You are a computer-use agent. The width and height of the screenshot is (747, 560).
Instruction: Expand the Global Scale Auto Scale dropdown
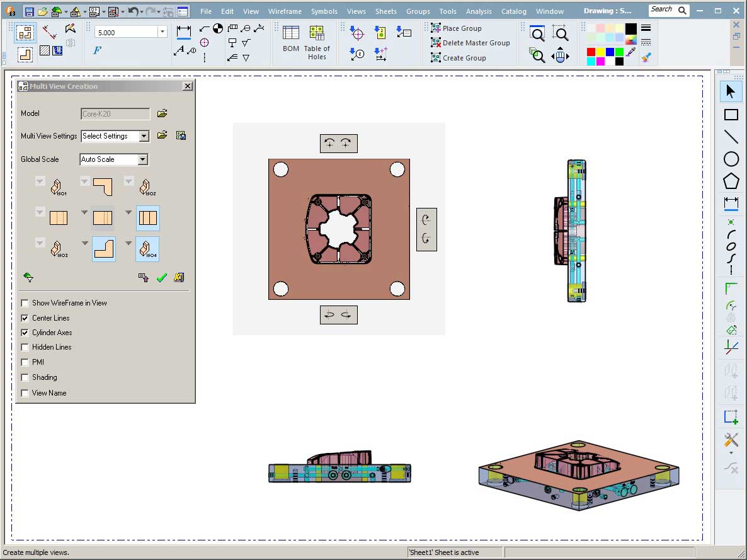click(x=142, y=159)
